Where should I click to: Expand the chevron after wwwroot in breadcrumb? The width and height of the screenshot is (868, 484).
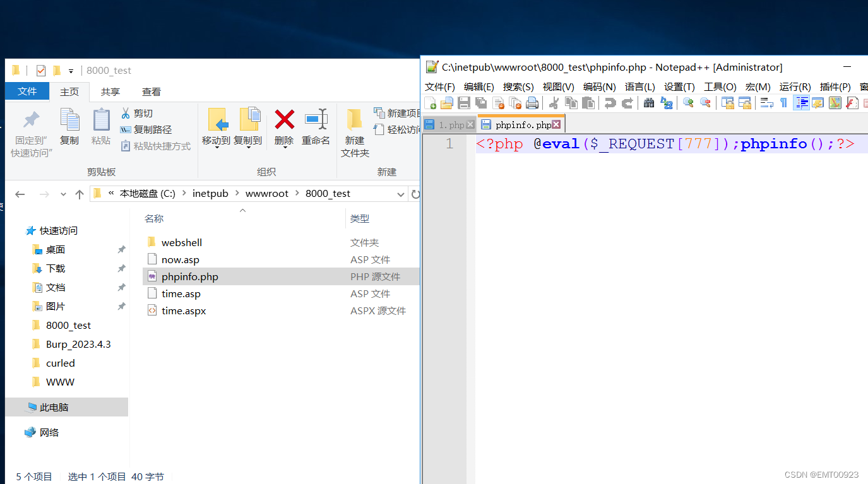click(x=297, y=194)
